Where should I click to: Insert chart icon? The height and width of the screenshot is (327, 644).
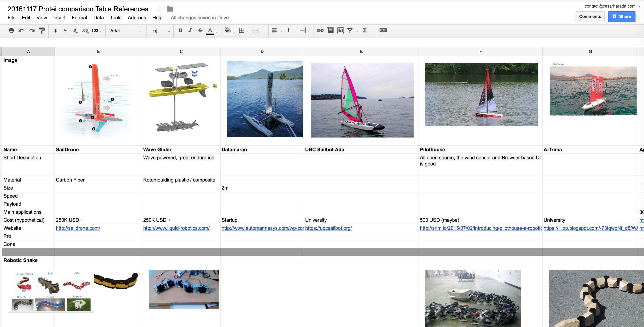click(x=340, y=30)
